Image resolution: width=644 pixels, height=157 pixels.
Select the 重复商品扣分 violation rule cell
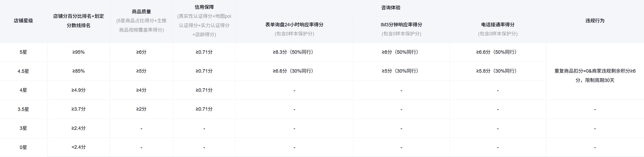[595, 76]
